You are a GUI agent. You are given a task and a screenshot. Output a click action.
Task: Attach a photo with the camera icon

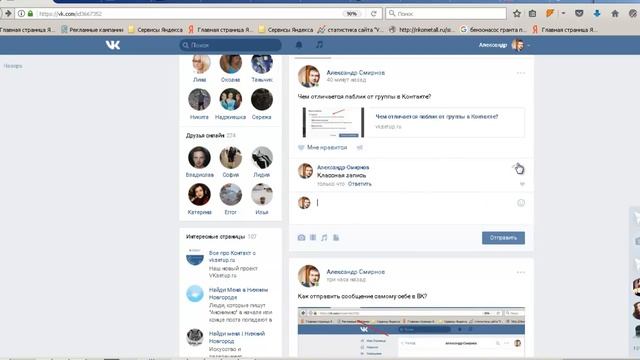[x=301, y=238]
